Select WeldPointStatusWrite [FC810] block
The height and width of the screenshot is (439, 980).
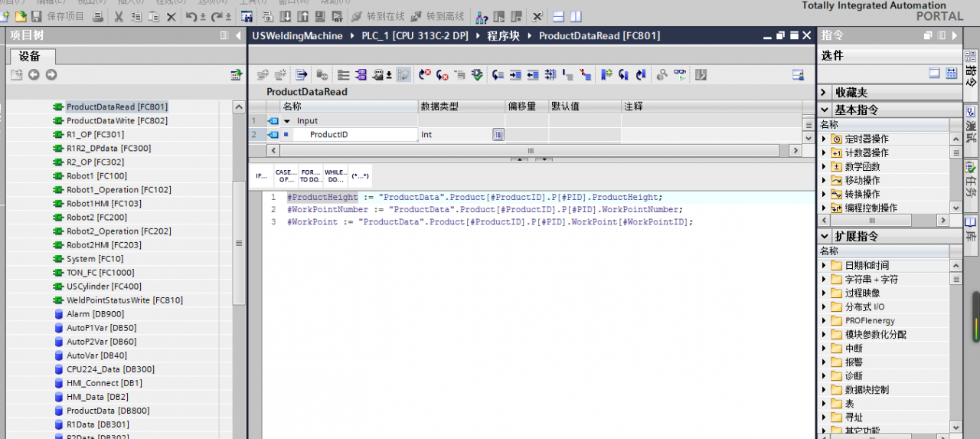pos(125,300)
